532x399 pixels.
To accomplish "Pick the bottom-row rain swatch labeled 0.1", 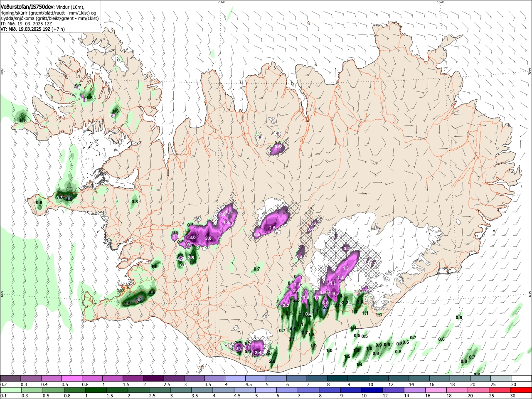I will (x=10, y=390).
